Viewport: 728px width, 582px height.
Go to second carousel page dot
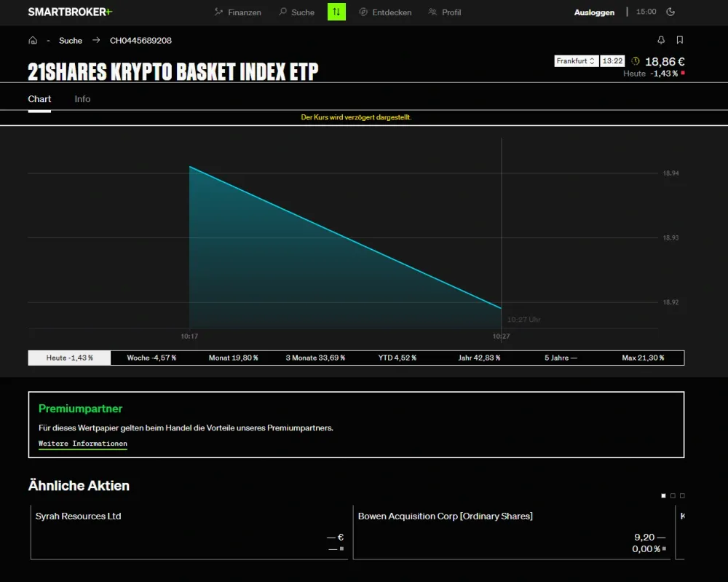[673, 495]
